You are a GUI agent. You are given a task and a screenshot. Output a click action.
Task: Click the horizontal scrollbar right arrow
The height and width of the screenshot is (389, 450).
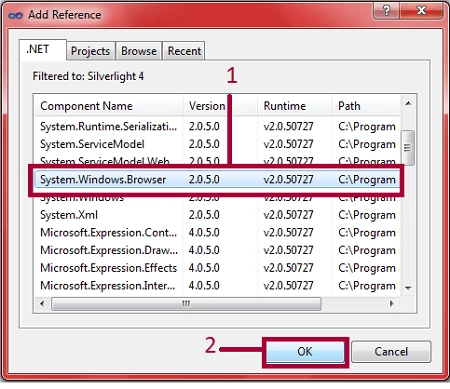coord(392,303)
